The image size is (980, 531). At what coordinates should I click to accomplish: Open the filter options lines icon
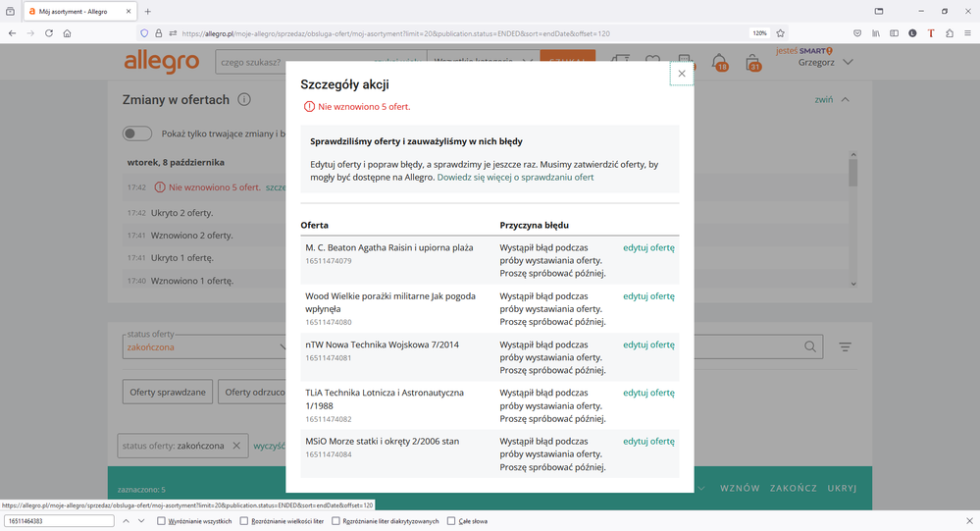tap(845, 346)
